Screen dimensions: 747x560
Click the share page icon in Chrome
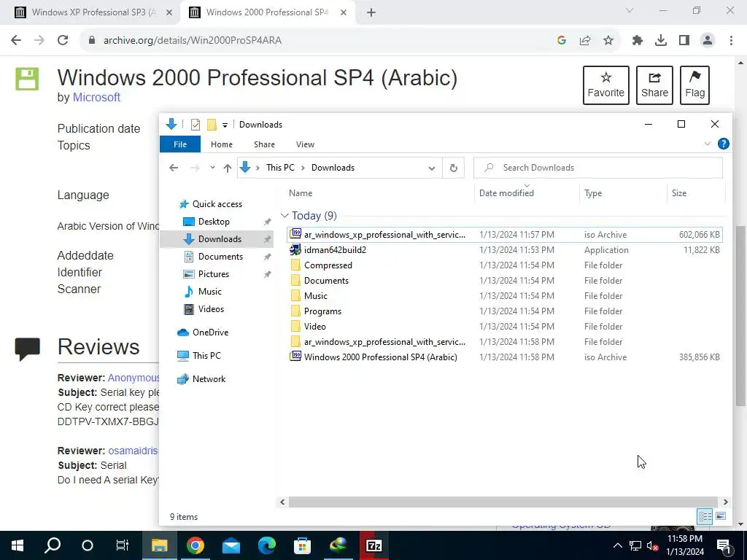click(585, 41)
